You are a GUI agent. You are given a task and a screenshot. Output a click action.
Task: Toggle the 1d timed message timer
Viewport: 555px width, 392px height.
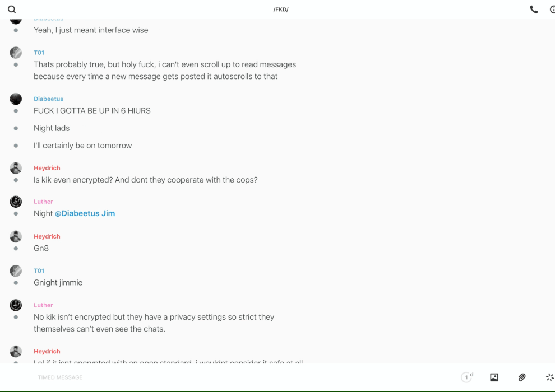(467, 377)
